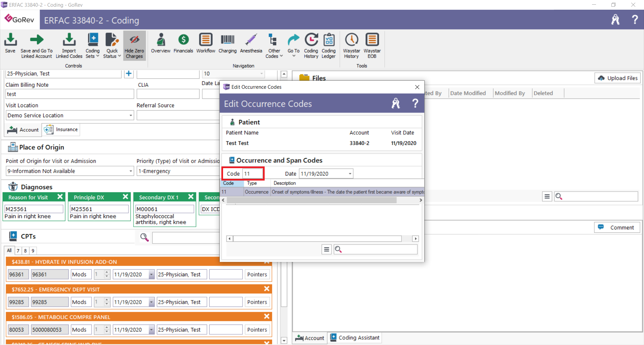
Task: Expand Point of Origin dropdown
Action: point(130,171)
